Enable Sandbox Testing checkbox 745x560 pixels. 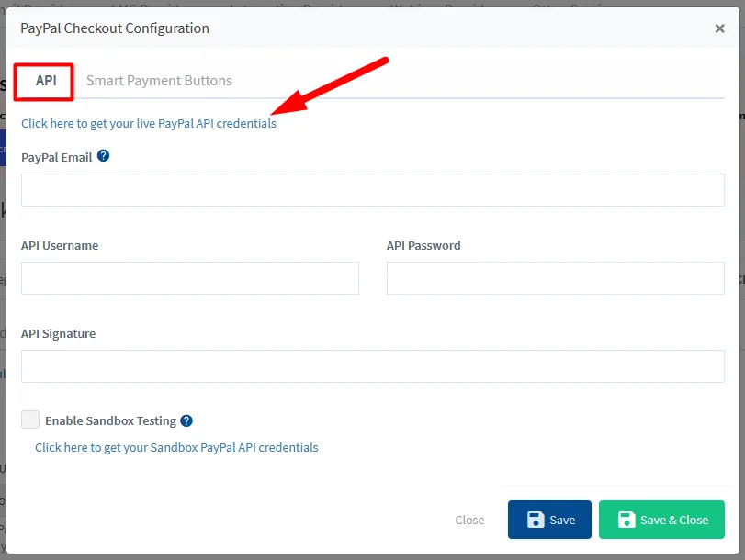point(30,420)
